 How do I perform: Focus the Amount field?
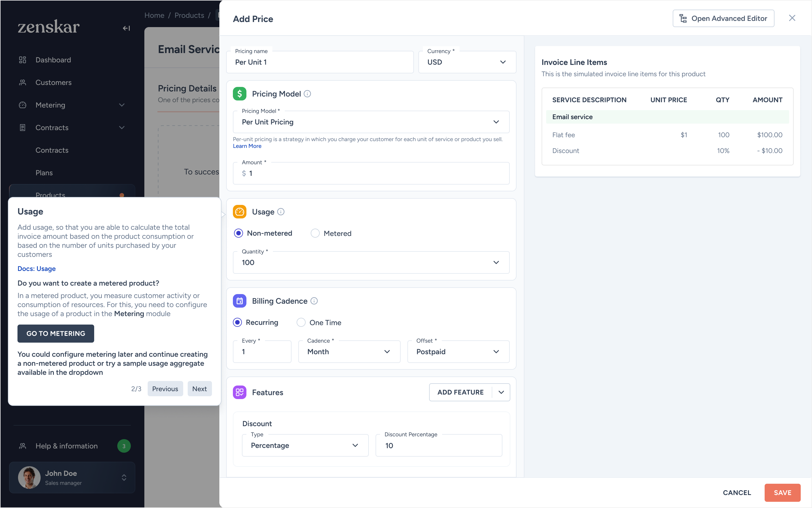point(371,173)
